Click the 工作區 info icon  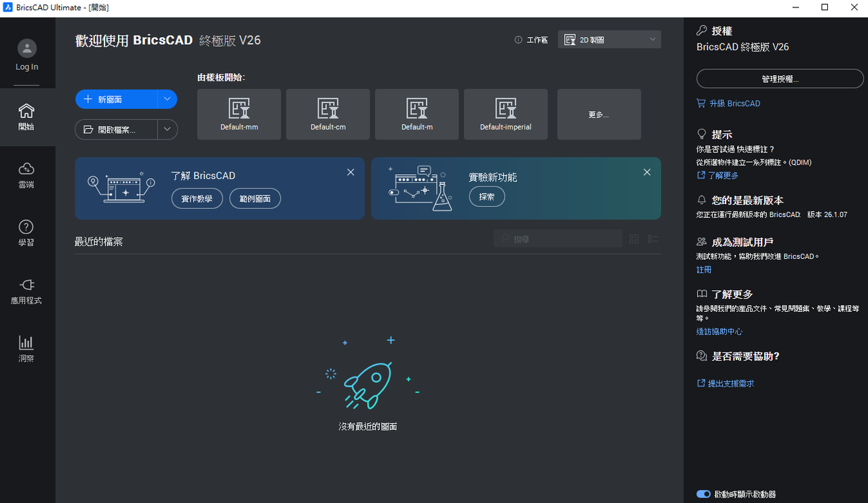pyautogui.click(x=519, y=40)
